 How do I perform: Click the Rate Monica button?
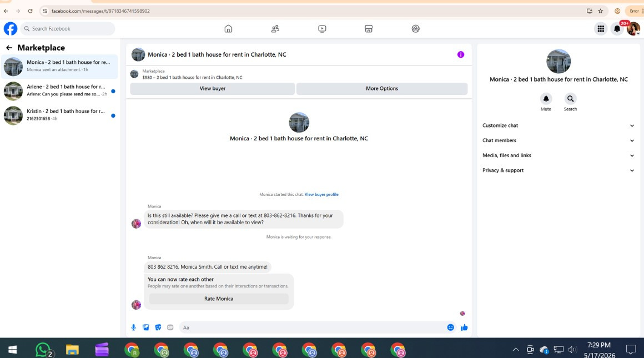pos(219,299)
